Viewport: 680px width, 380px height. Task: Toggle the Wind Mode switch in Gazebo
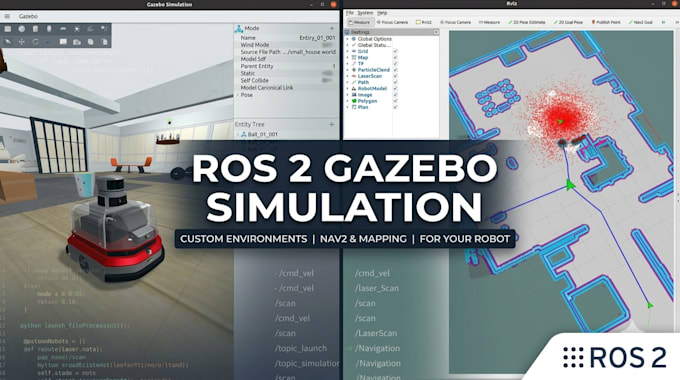(x=327, y=45)
